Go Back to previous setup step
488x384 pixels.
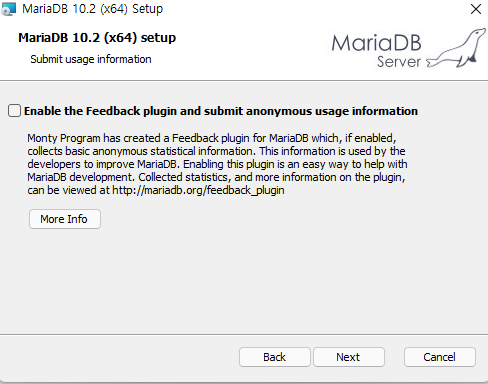[274, 357]
